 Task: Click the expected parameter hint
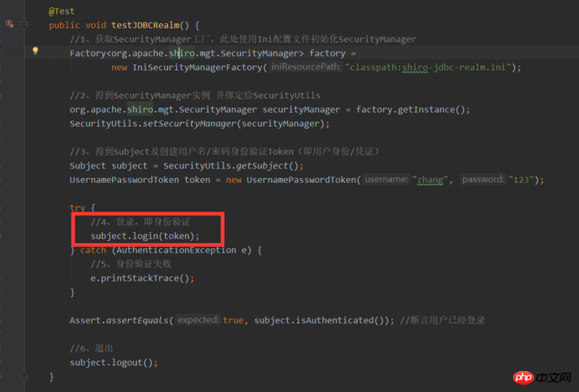pos(198,320)
